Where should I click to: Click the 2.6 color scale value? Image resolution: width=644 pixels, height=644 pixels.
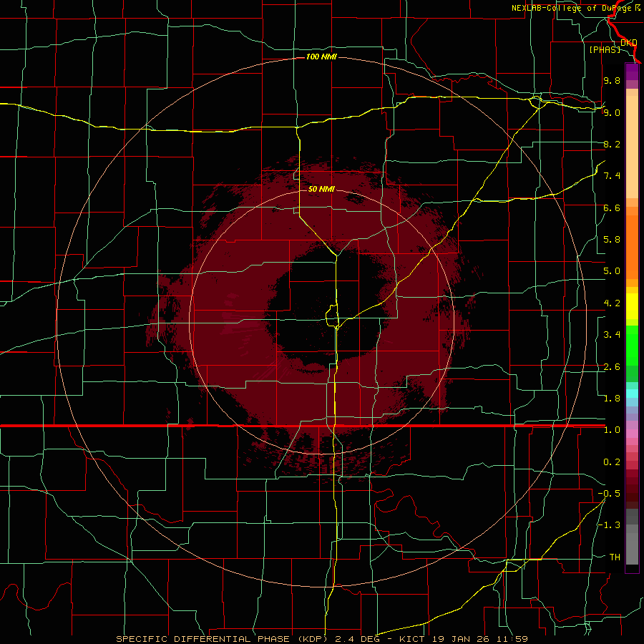tap(612, 367)
